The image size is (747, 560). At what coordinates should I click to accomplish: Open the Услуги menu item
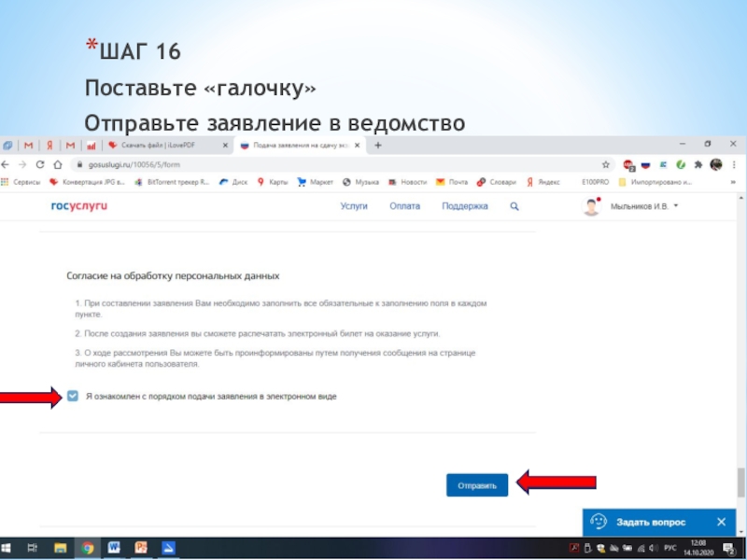click(354, 206)
